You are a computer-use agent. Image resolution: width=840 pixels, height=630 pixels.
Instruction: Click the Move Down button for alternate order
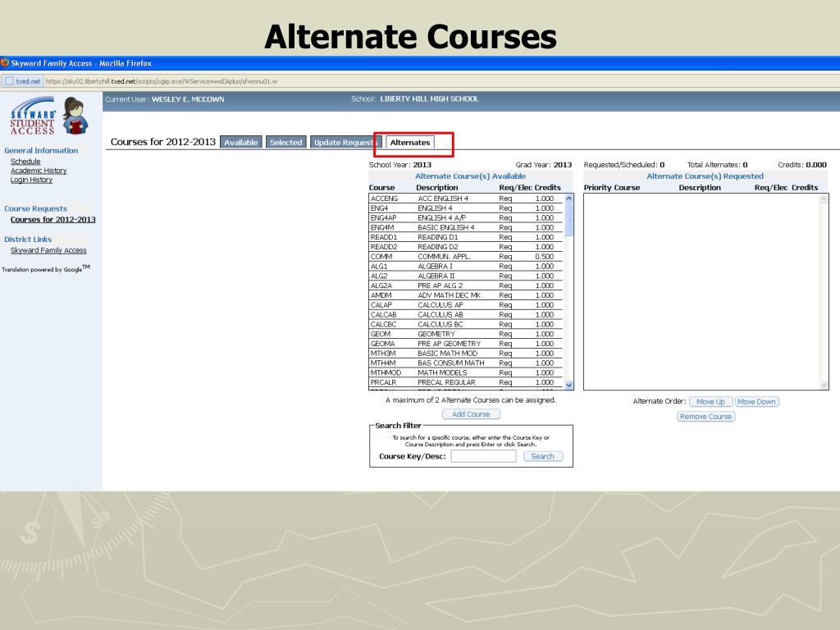click(x=756, y=401)
